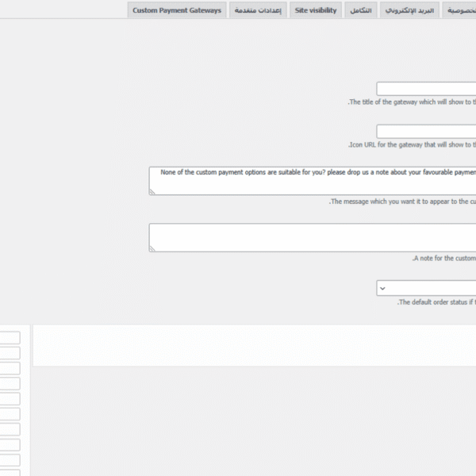The height and width of the screenshot is (476, 476).
Task: Select the التكامل tab
Action: 360,10
